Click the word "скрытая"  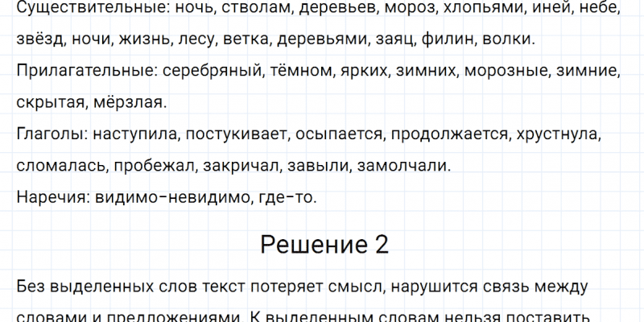click(52, 103)
